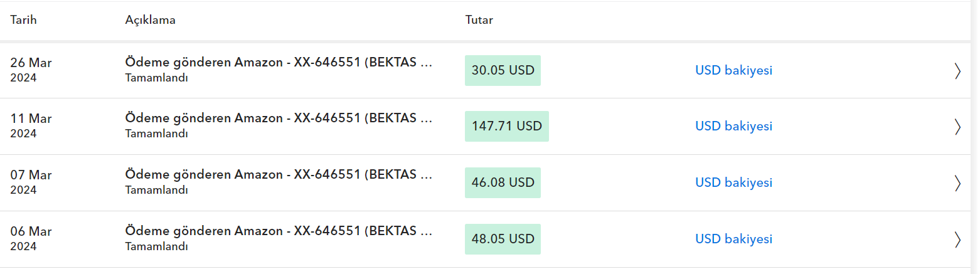Open the 11 Mar Amazon payment description
Screen dimensions: 980x274
279,118
